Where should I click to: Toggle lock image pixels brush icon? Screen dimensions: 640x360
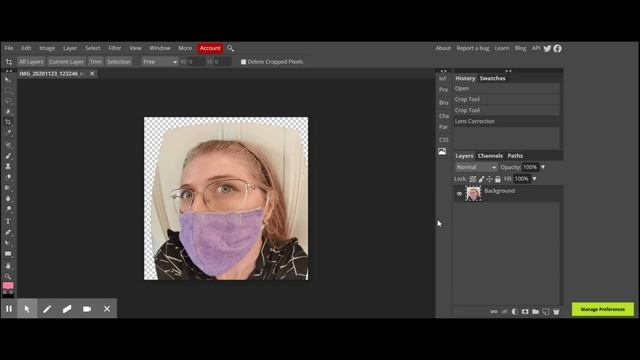(x=481, y=179)
